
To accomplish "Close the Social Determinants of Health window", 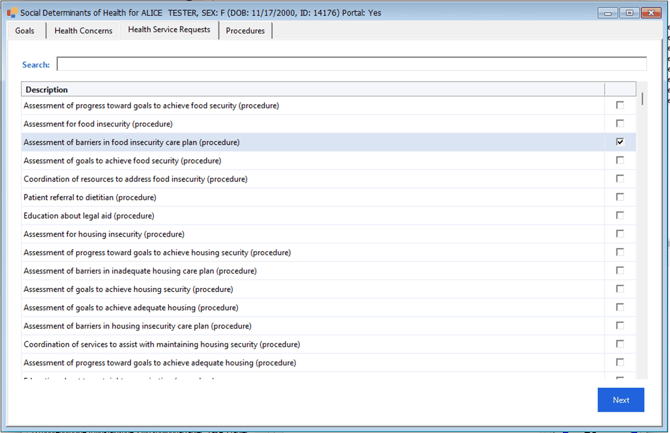I will click(x=651, y=13).
